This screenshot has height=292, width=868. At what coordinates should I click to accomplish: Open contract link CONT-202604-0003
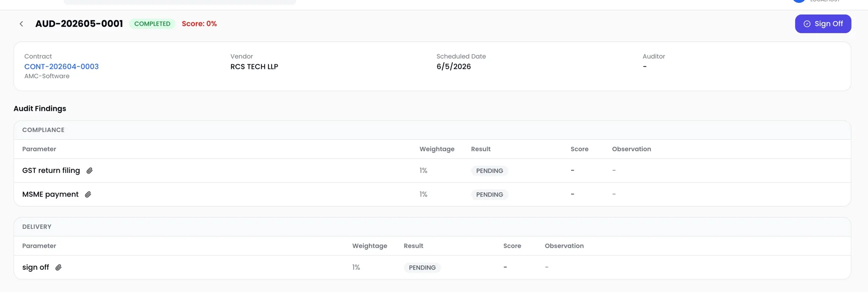(x=61, y=66)
